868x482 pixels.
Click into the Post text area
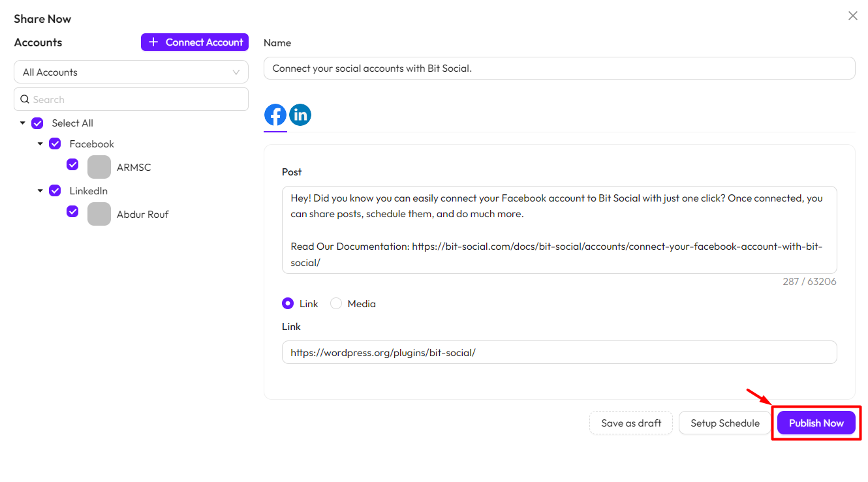[x=559, y=230]
